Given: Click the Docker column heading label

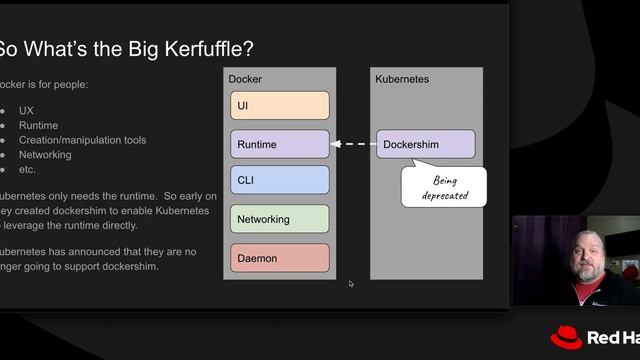Looking at the screenshot, I should (x=245, y=79).
